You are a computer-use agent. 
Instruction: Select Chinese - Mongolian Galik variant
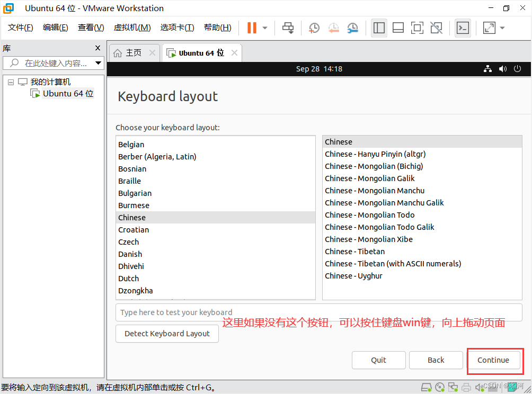tap(422, 178)
